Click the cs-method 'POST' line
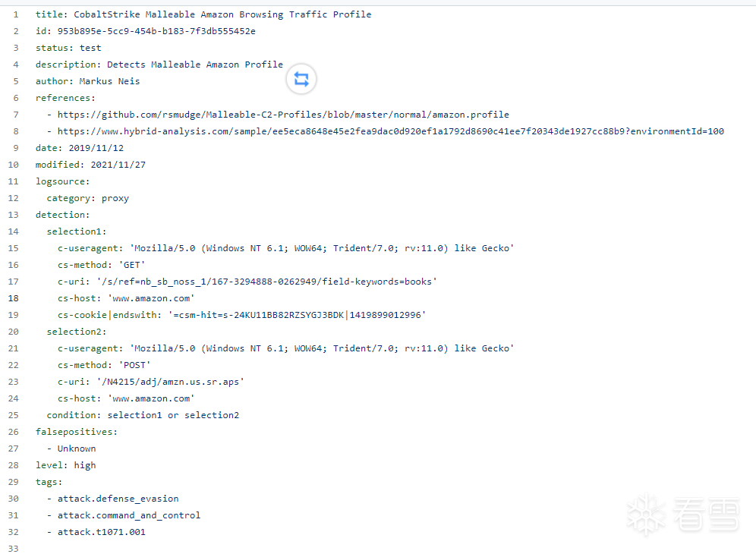 (104, 365)
